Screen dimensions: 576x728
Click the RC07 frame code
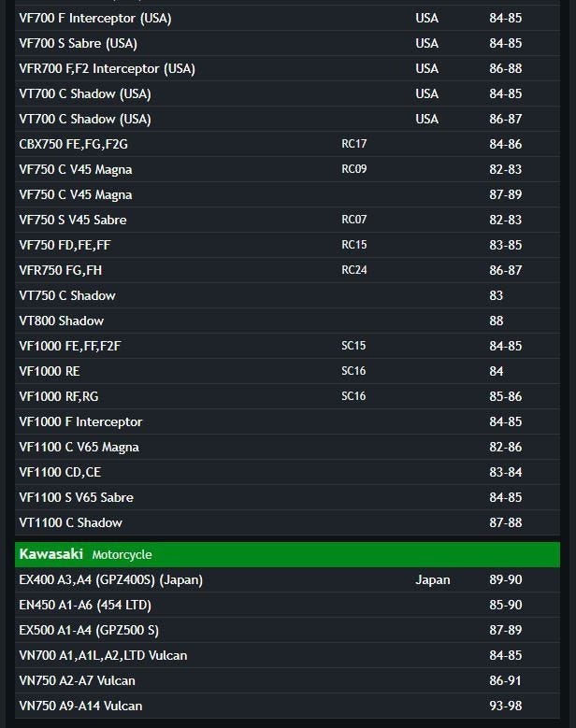click(354, 219)
